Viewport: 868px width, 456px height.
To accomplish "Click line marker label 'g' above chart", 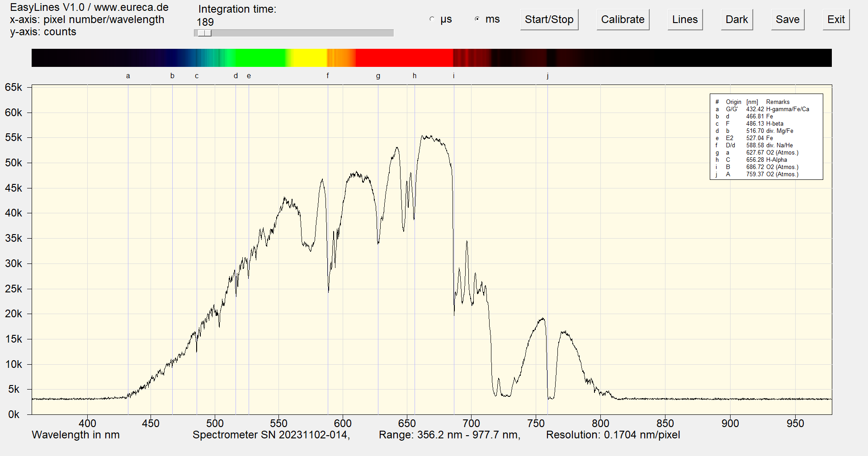I will point(378,76).
